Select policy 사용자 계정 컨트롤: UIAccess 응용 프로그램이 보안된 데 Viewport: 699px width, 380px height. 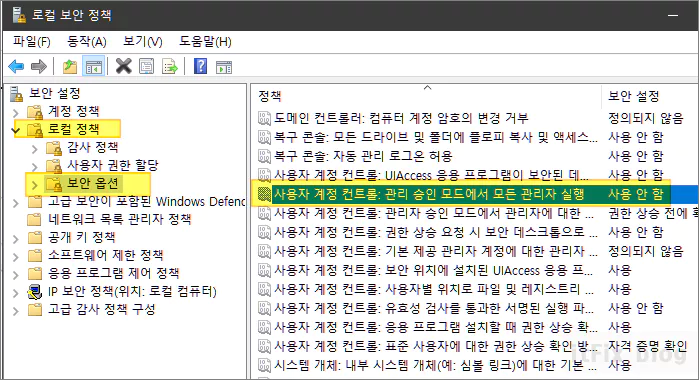(x=431, y=175)
